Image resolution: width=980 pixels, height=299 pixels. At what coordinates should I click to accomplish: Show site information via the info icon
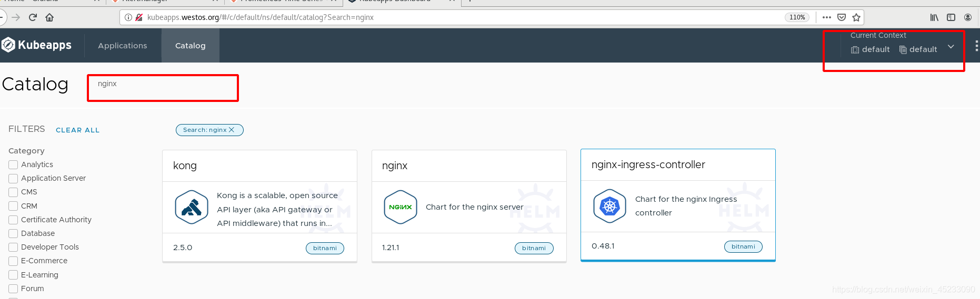(x=128, y=17)
